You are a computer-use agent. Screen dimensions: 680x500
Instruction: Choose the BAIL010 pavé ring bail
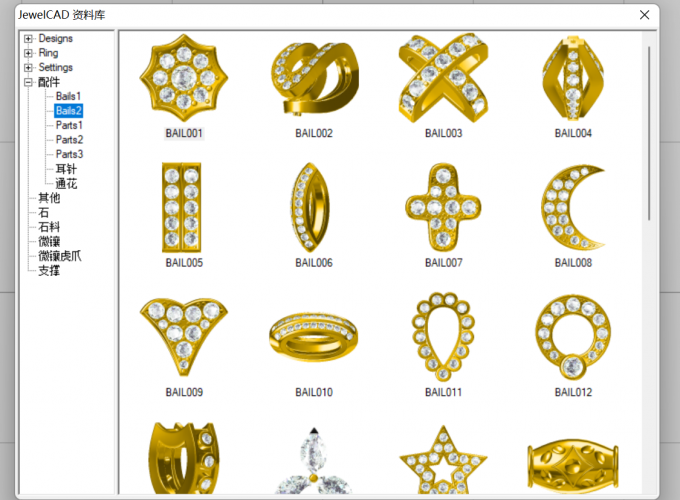[x=313, y=337]
